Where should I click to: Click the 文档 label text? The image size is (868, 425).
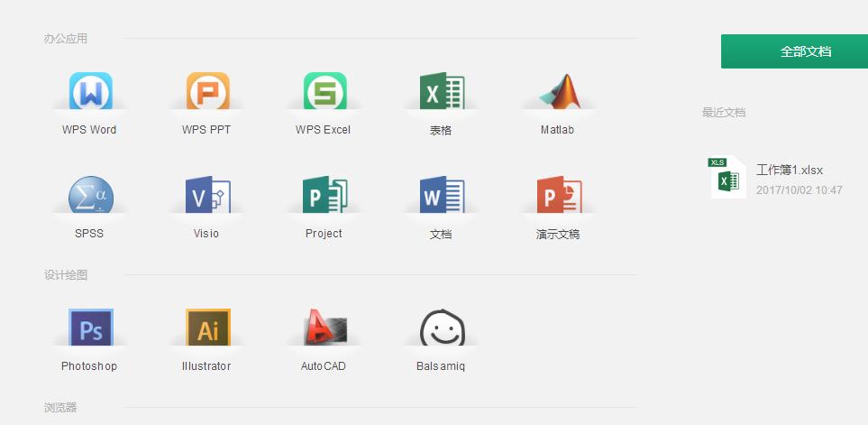coord(441,234)
